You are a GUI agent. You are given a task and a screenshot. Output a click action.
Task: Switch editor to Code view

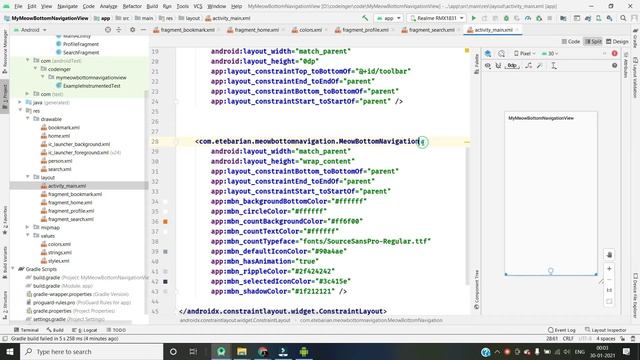point(571,42)
